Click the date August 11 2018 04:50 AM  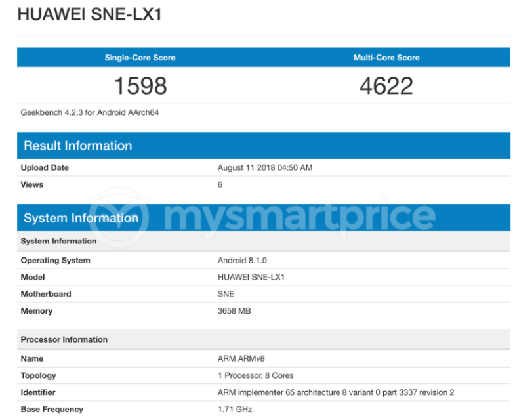coord(265,167)
